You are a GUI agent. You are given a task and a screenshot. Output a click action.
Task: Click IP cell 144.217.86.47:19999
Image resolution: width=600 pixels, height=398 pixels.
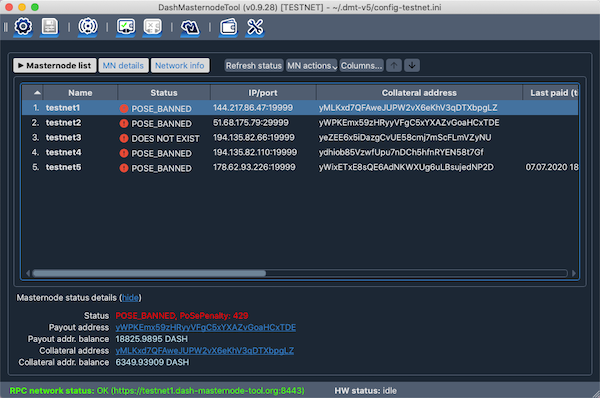pyautogui.click(x=253, y=108)
